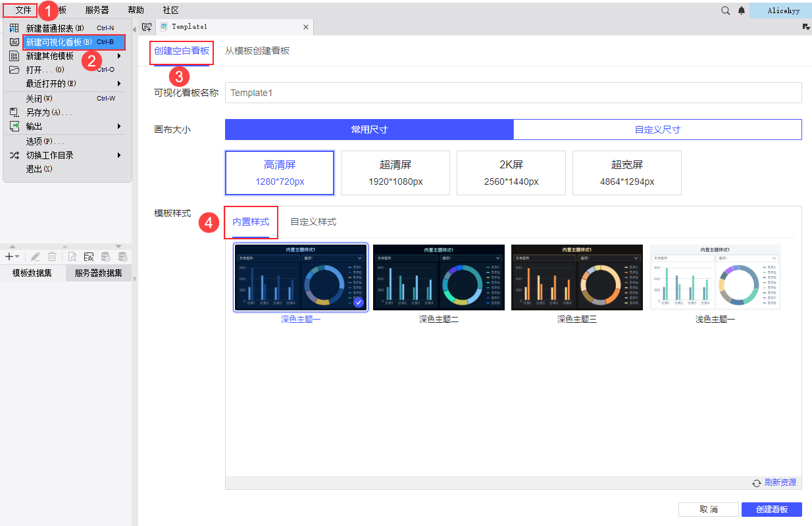812x526 pixels.
Task: Click the open folder icon in File menu
Action: tap(14, 70)
